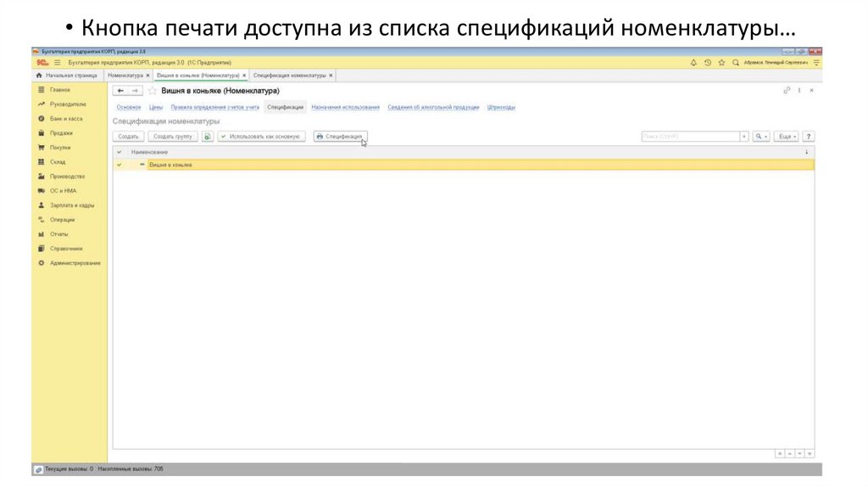868x487 pixels.
Task: Click the get link chain icon
Action: pyautogui.click(x=787, y=90)
